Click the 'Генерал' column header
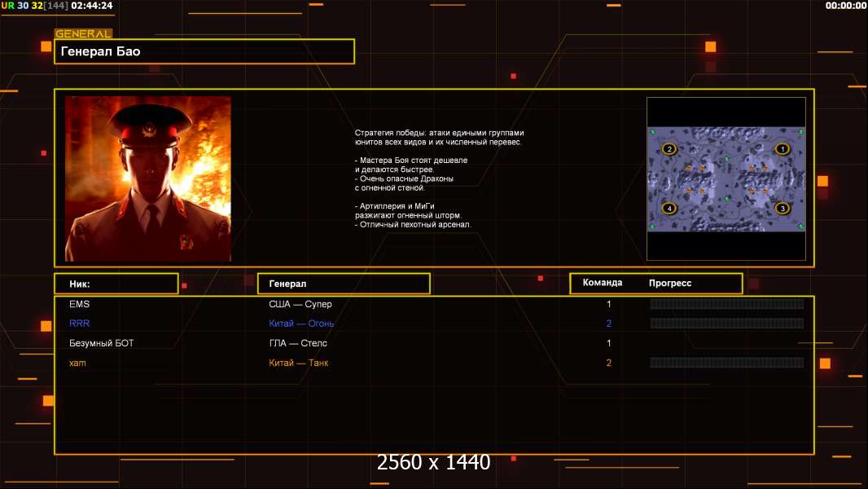This screenshot has height=489, width=868. click(x=344, y=284)
